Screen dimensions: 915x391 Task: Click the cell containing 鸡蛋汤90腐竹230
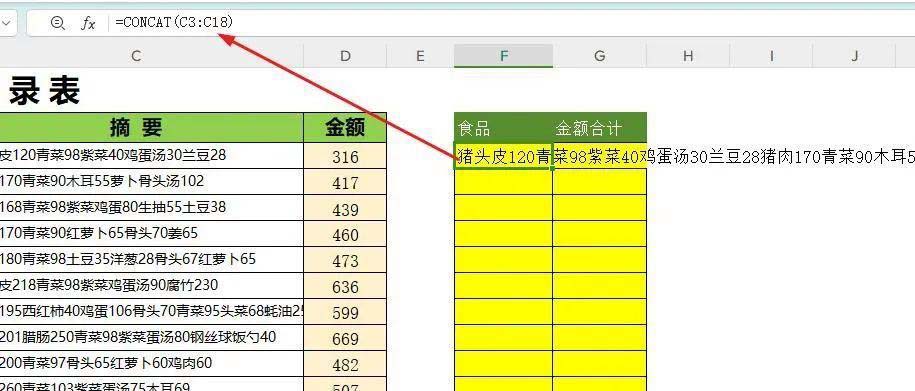[x=151, y=285]
